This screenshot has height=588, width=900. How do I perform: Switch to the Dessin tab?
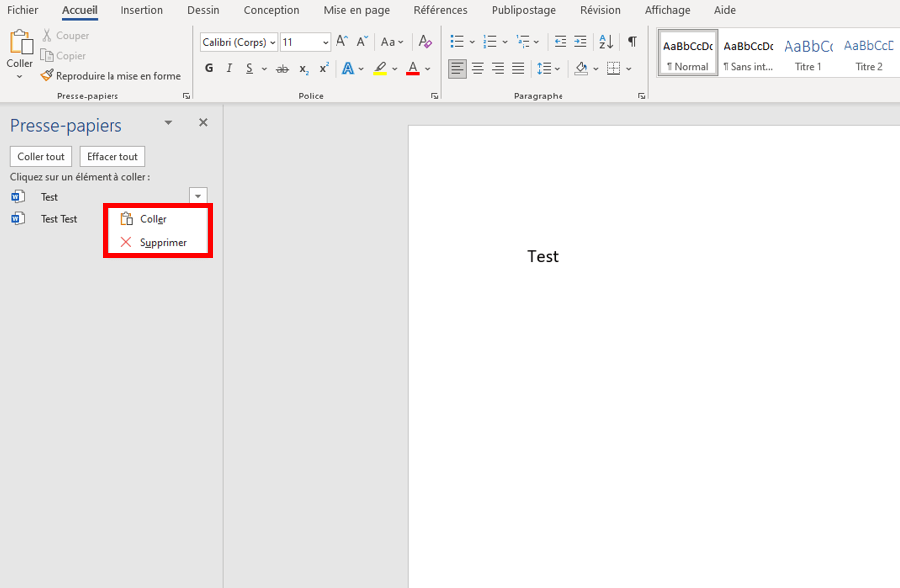pyautogui.click(x=203, y=10)
